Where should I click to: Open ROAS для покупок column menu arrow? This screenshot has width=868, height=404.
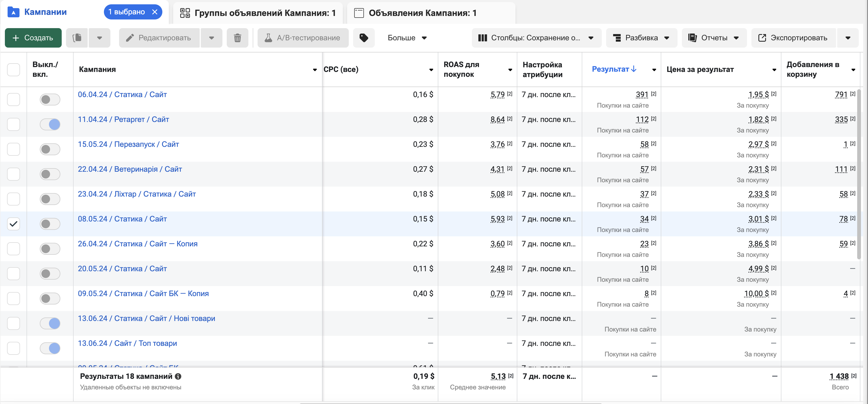pyautogui.click(x=510, y=70)
